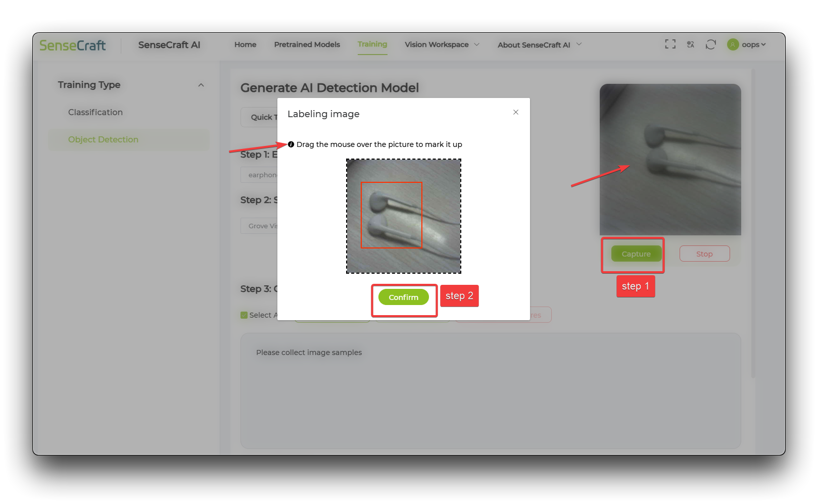Viewport: 818px width, 504px height.
Task: Click the Stop button to halt preview
Action: (704, 254)
